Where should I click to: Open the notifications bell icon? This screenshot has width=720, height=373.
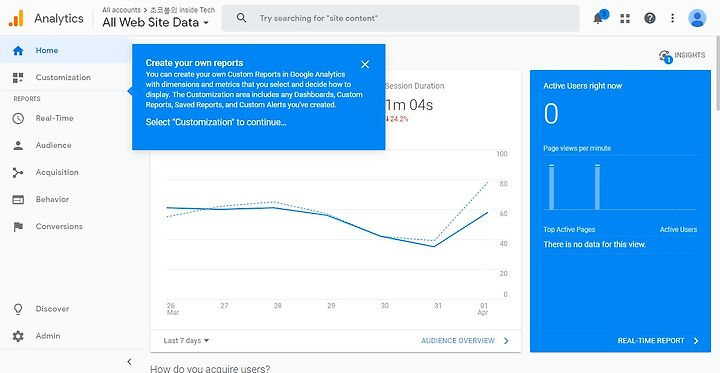point(598,18)
